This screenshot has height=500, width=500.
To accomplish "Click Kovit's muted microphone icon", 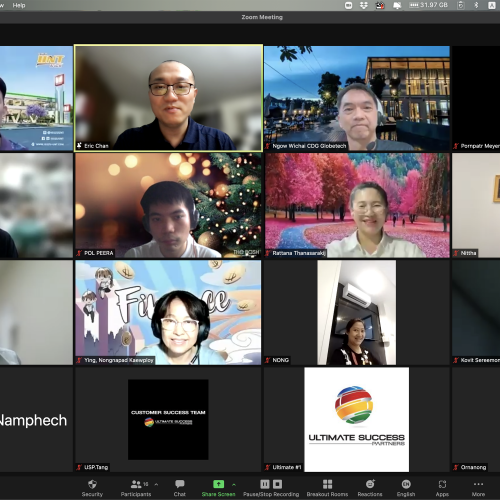I will tap(456, 360).
